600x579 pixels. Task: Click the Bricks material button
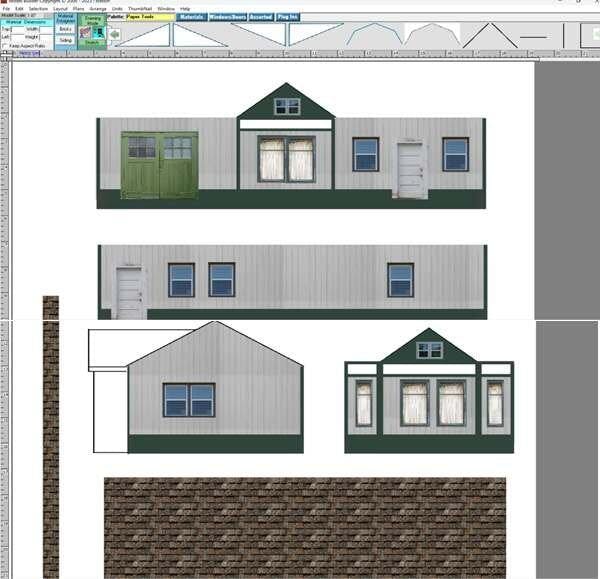click(65, 30)
